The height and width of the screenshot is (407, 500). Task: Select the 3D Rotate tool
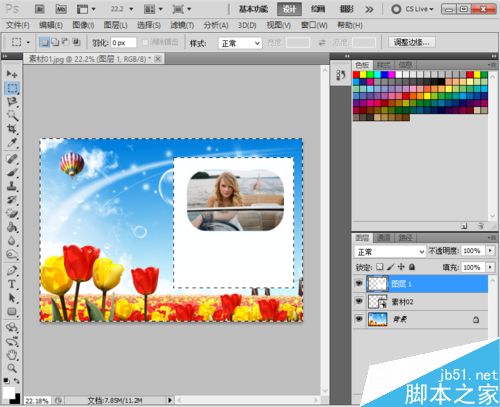(12, 327)
